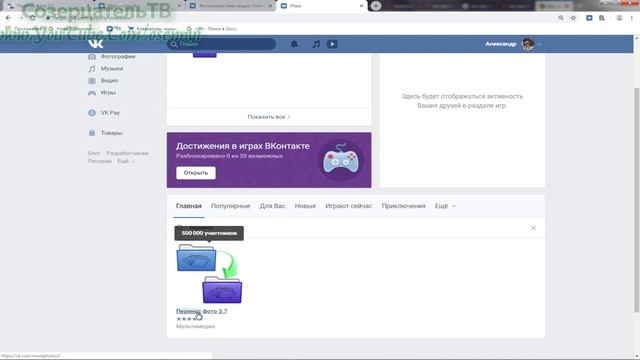The image size is (640, 360).
Task: Click the Разработчикам footer link
Action: pos(127,153)
